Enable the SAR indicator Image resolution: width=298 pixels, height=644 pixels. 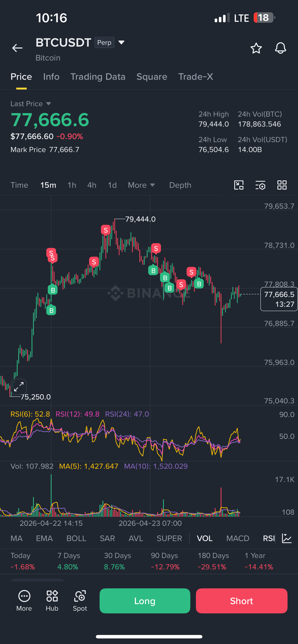[x=107, y=538]
